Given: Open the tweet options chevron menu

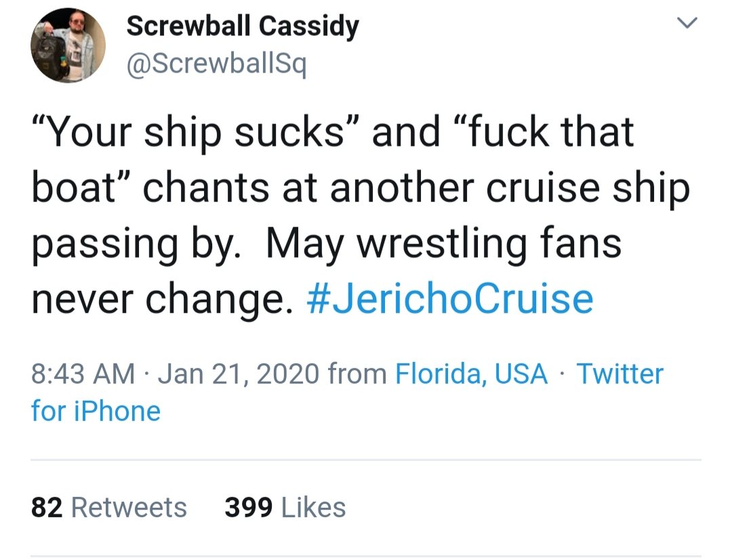Looking at the screenshot, I should (687, 24).
